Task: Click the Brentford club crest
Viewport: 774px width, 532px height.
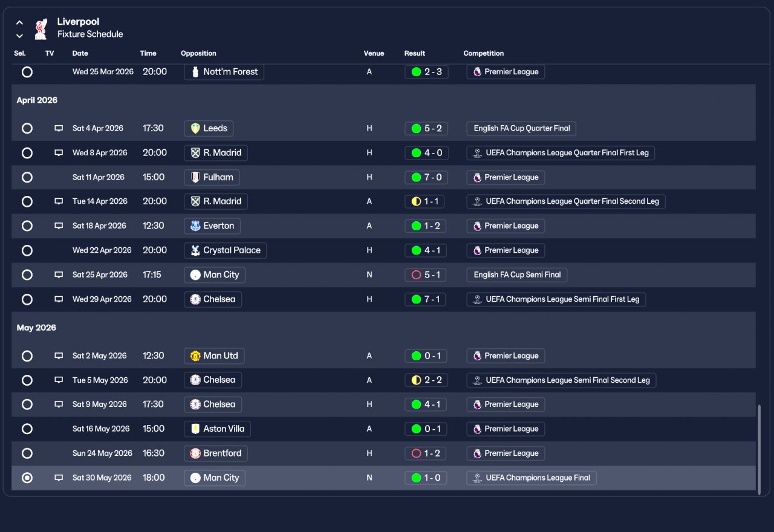Action: (x=195, y=453)
